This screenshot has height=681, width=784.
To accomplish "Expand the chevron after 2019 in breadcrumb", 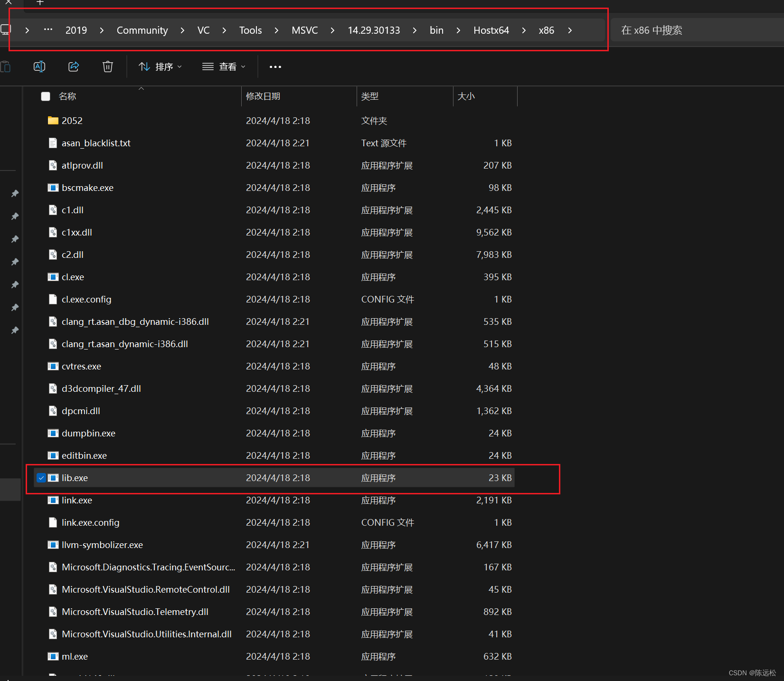I will (x=102, y=30).
